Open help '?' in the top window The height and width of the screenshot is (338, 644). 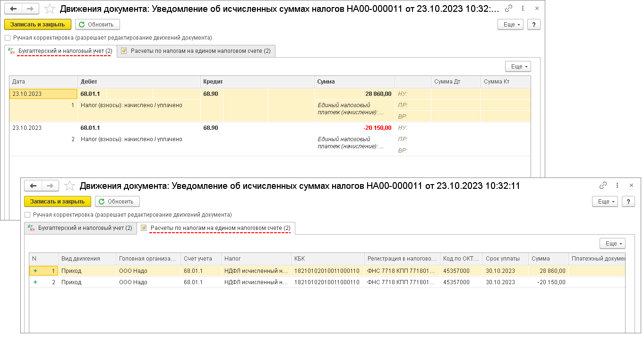(533, 25)
